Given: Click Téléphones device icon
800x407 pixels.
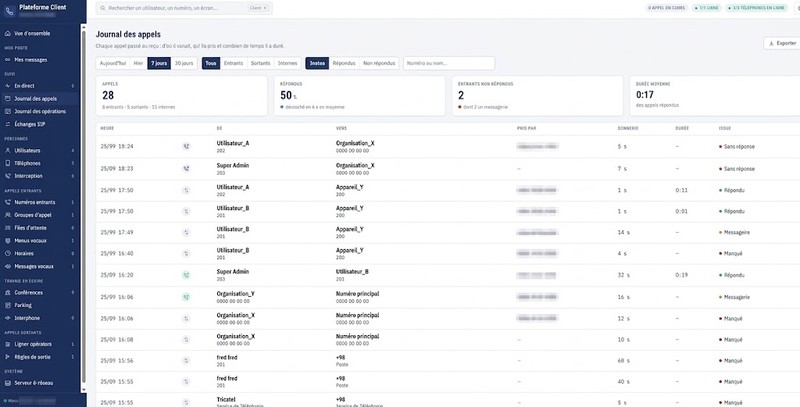Looking at the screenshot, I should tap(8, 164).
